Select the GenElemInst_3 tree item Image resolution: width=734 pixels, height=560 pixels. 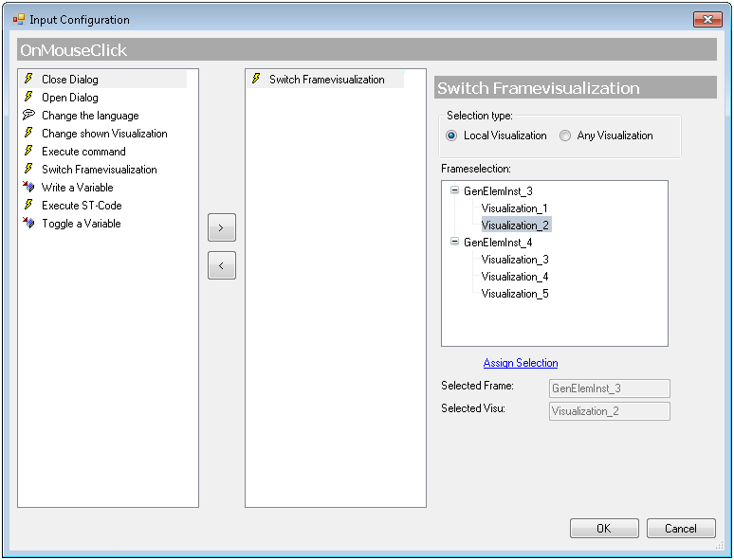pyautogui.click(x=498, y=191)
